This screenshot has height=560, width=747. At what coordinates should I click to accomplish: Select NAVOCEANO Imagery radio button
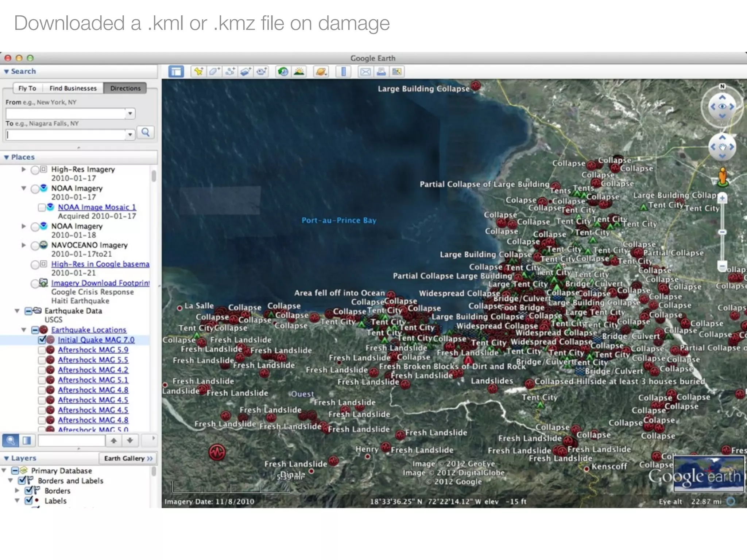(35, 246)
